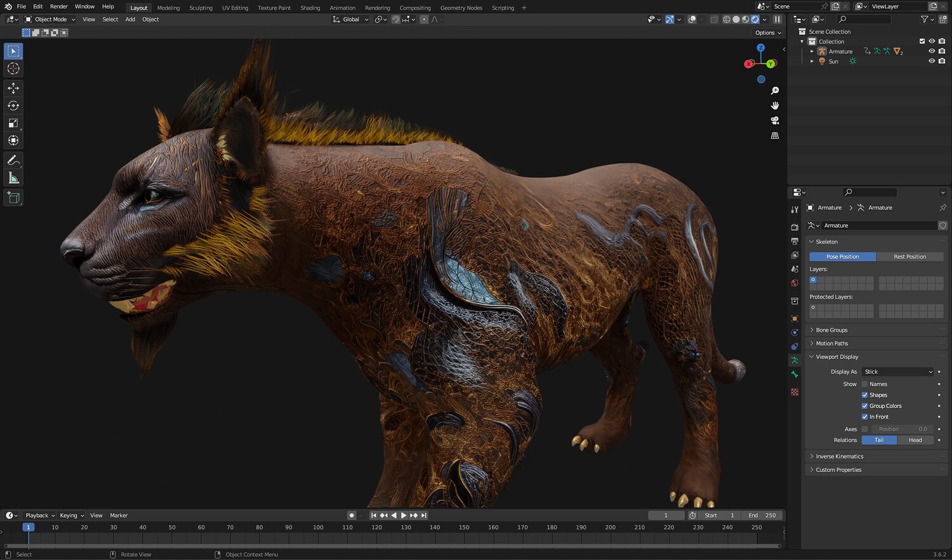Click the End frame field

pos(762,516)
